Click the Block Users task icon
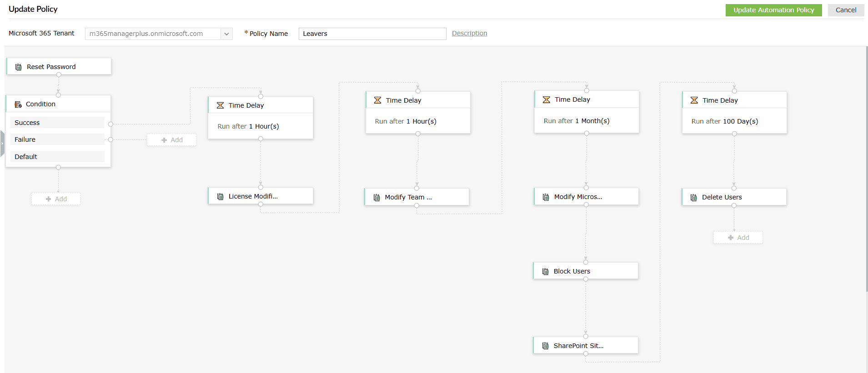Image resolution: width=868 pixels, height=373 pixels. (x=546, y=272)
